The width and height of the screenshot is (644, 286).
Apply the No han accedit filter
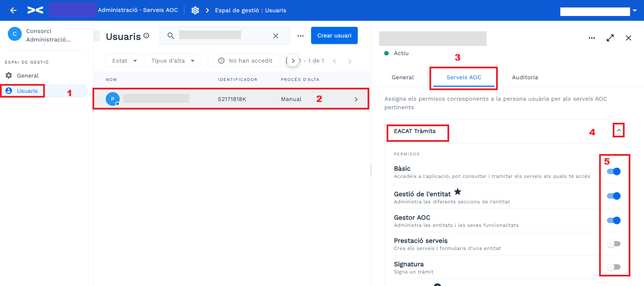coord(246,61)
